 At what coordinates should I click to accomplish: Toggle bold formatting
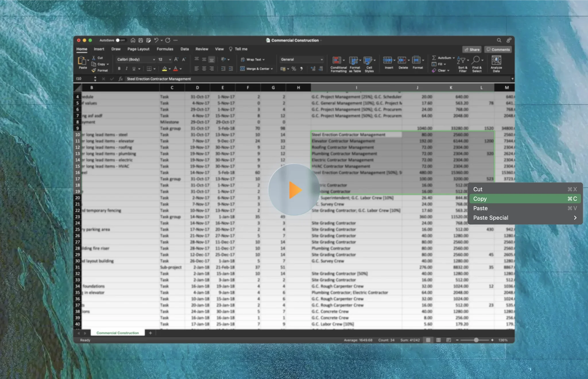coord(119,69)
